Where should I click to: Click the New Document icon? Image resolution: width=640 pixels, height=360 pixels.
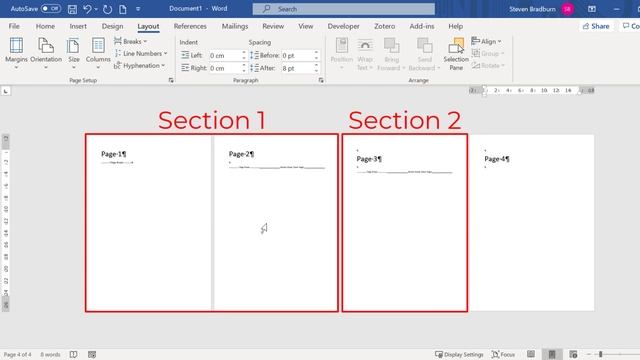click(122, 9)
